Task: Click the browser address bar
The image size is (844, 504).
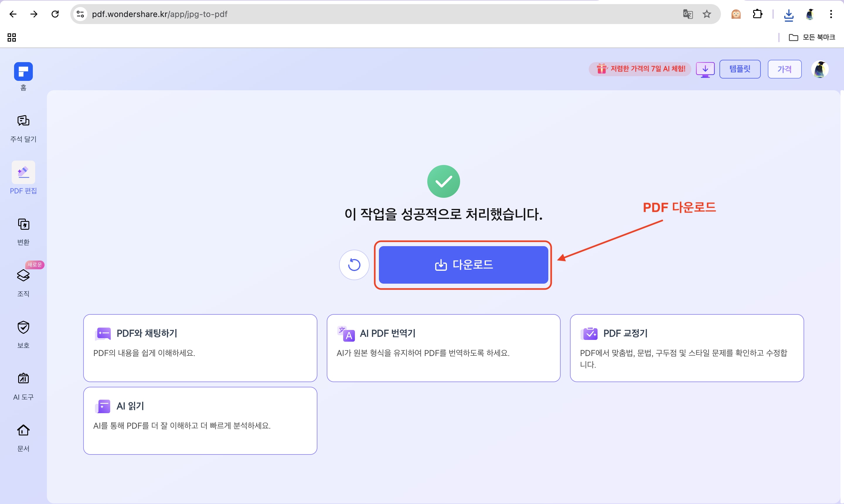Action: [374, 14]
